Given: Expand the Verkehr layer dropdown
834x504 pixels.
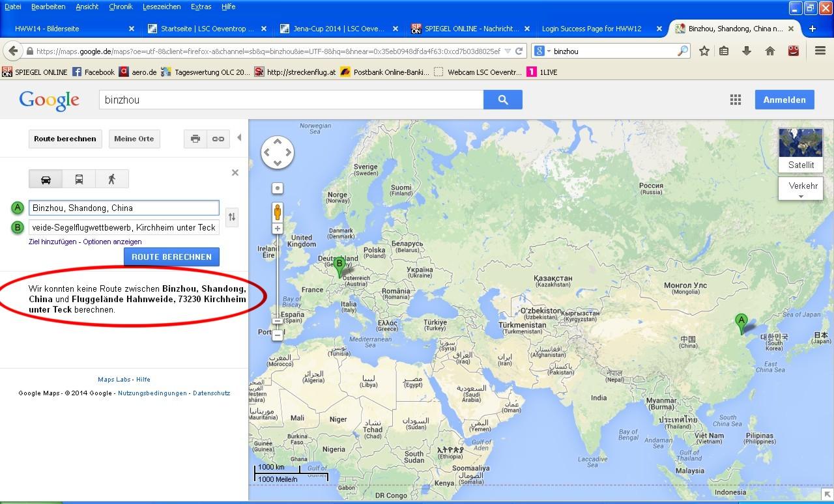Looking at the screenshot, I should (801, 189).
